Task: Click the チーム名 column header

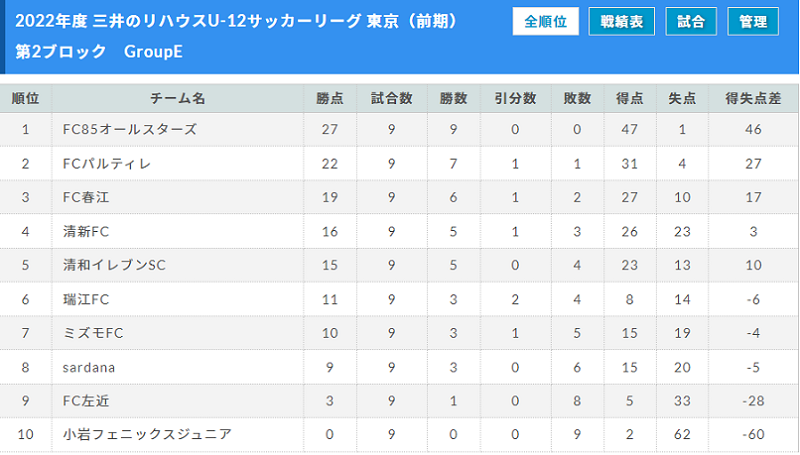Action: tap(178, 98)
